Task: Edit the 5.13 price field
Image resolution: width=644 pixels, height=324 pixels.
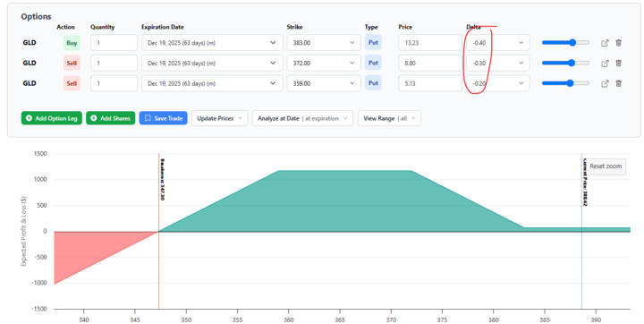Action: (430, 83)
